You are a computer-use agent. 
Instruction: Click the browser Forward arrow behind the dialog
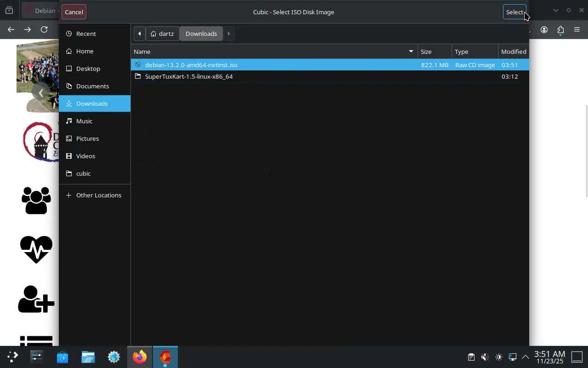tap(28, 29)
